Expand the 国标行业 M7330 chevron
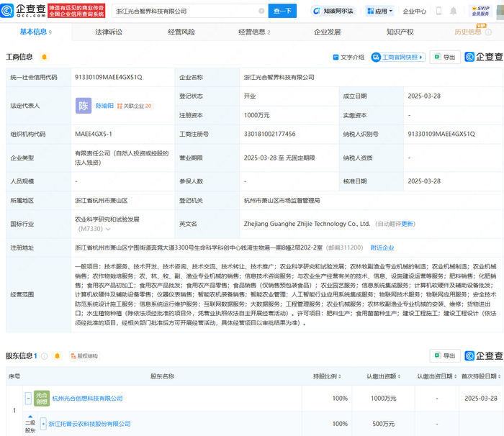504x436 pixels. pyautogui.click(x=108, y=229)
